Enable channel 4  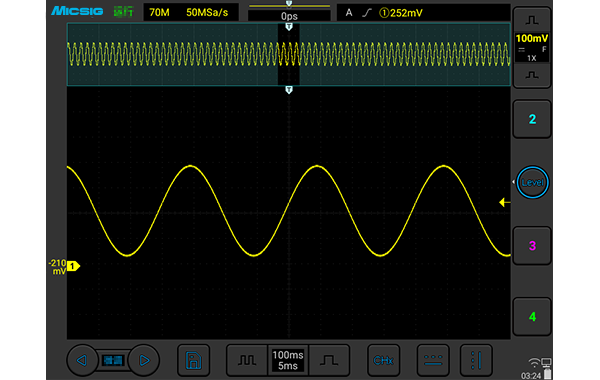pyautogui.click(x=532, y=316)
